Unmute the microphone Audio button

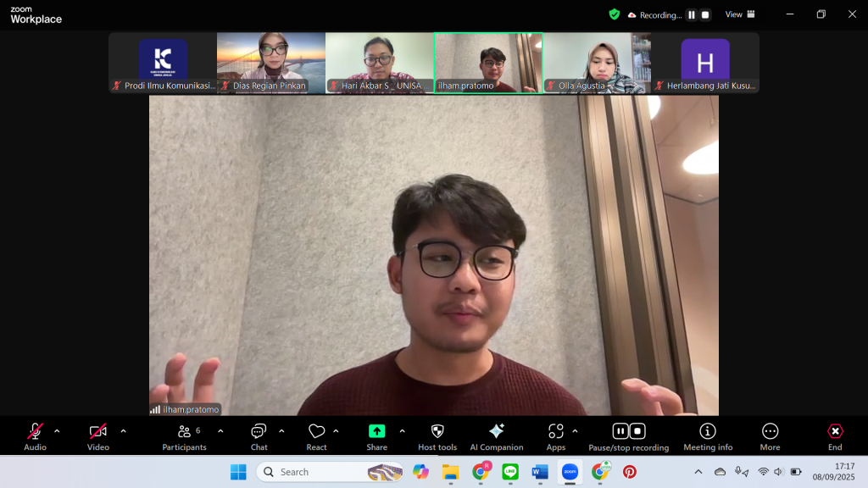pyautogui.click(x=35, y=435)
